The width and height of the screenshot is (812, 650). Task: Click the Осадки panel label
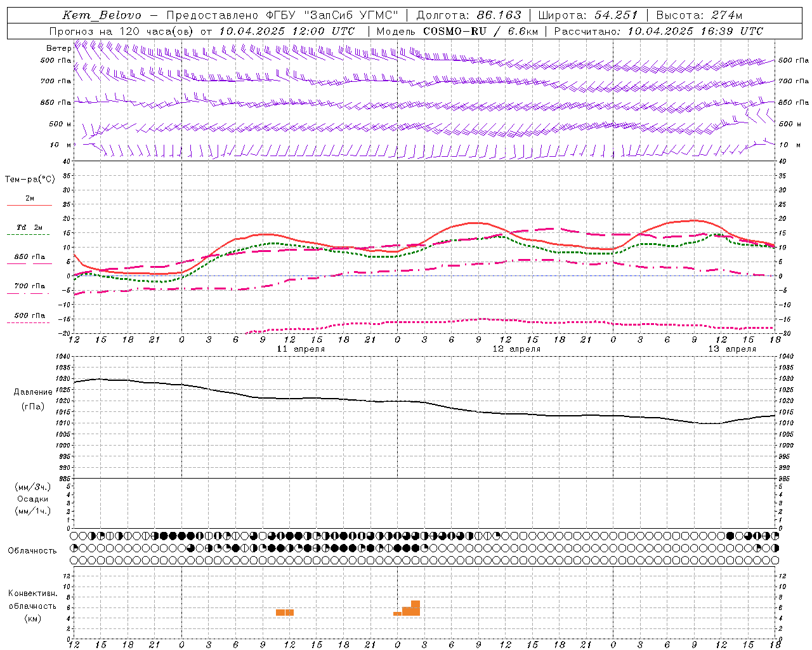33,499
